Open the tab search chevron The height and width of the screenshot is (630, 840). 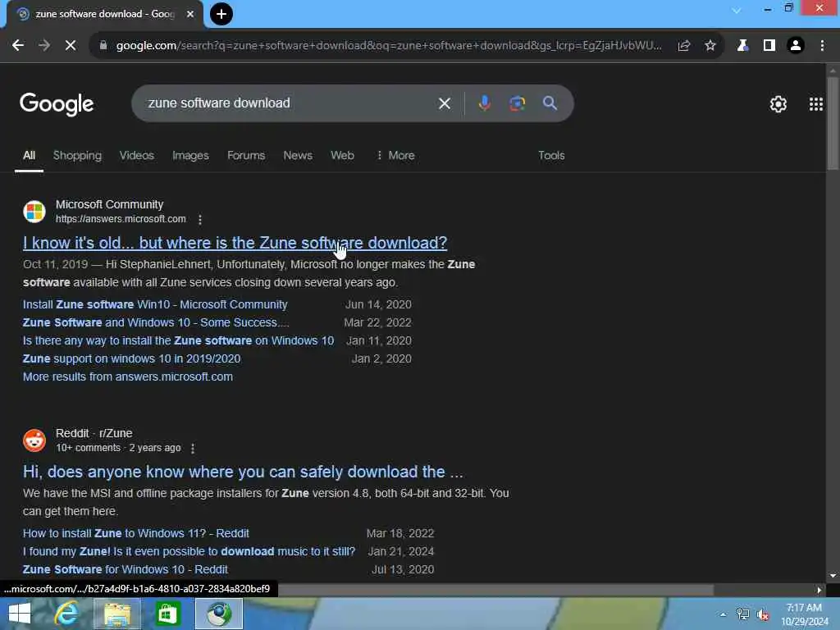(x=737, y=10)
